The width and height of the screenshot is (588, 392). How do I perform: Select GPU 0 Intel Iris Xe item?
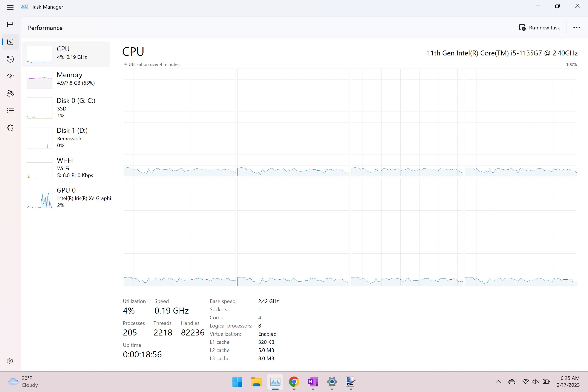pos(66,197)
